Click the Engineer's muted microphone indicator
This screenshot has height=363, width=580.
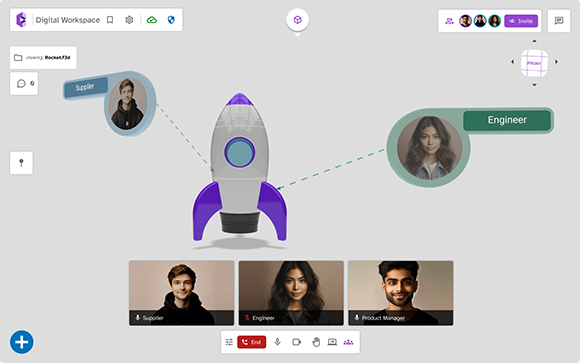pyautogui.click(x=247, y=318)
